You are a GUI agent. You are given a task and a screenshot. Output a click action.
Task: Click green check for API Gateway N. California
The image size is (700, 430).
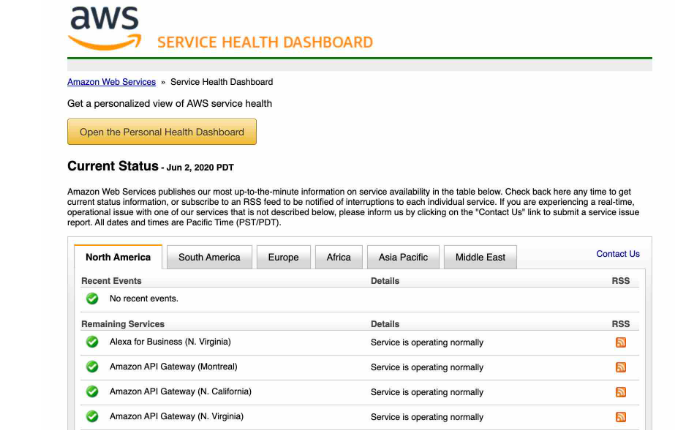click(92, 392)
